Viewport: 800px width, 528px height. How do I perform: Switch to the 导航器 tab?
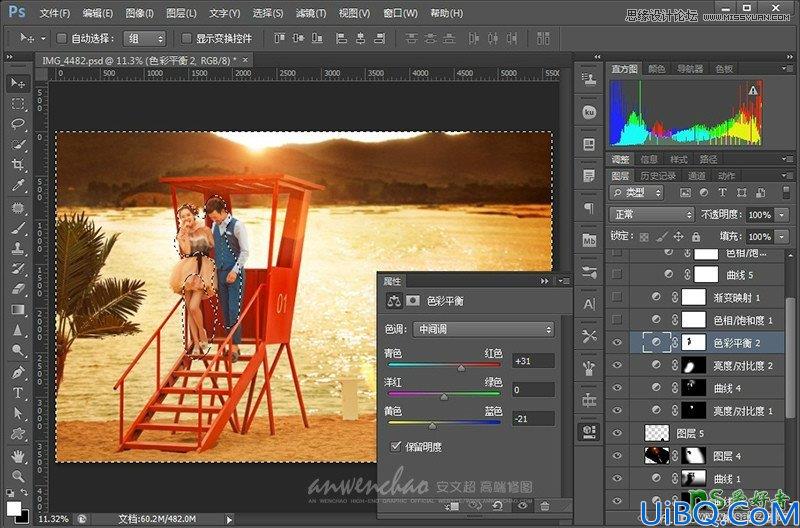(x=690, y=68)
